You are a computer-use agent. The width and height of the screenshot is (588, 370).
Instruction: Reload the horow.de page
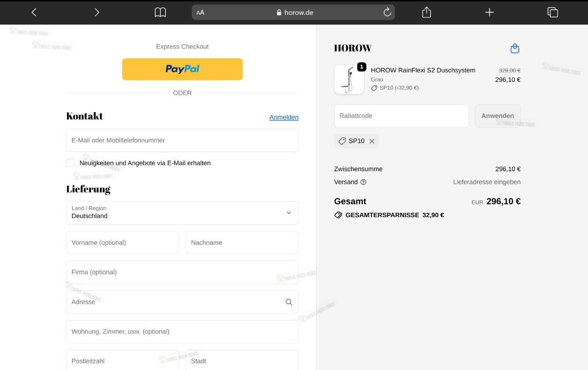point(387,12)
